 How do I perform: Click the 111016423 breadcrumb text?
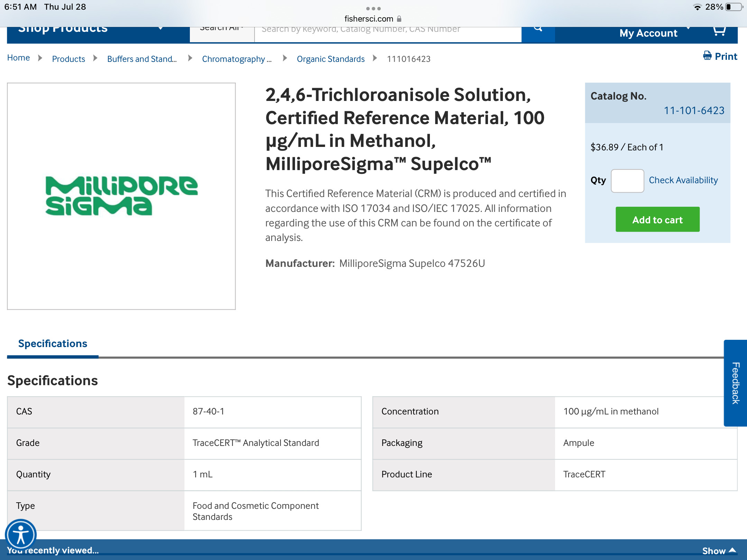[x=408, y=59]
